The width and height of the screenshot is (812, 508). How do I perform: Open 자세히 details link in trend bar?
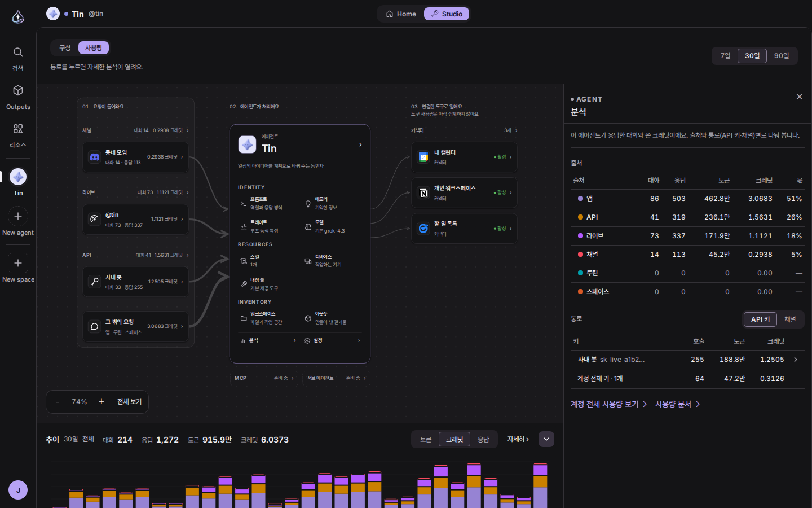(518, 439)
